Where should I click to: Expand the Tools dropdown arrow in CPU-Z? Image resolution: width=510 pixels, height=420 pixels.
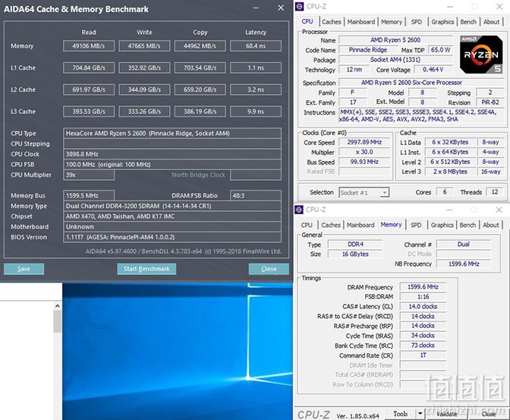420,414
